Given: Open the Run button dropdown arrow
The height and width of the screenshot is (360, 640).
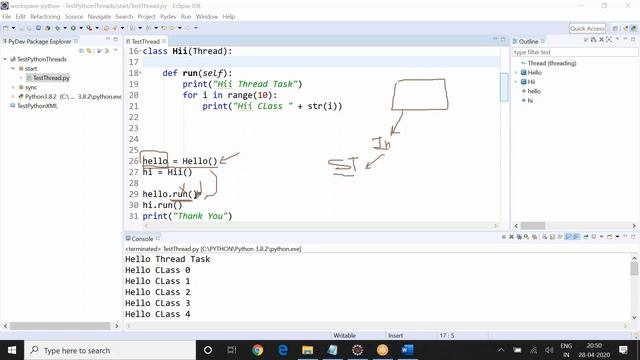Looking at the screenshot, I should (x=81, y=28).
